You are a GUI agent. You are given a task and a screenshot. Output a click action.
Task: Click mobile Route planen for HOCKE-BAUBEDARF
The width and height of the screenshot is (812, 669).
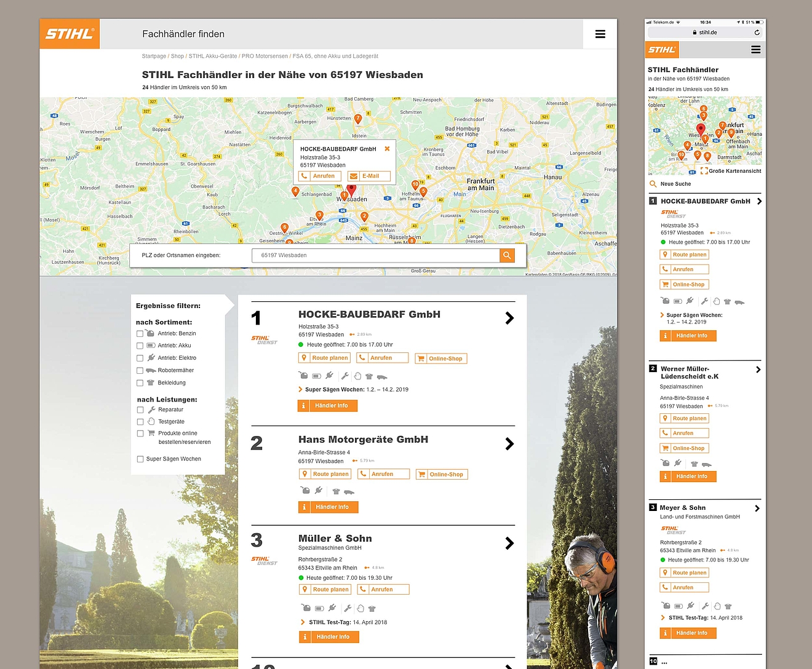click(x=684, y=255)
